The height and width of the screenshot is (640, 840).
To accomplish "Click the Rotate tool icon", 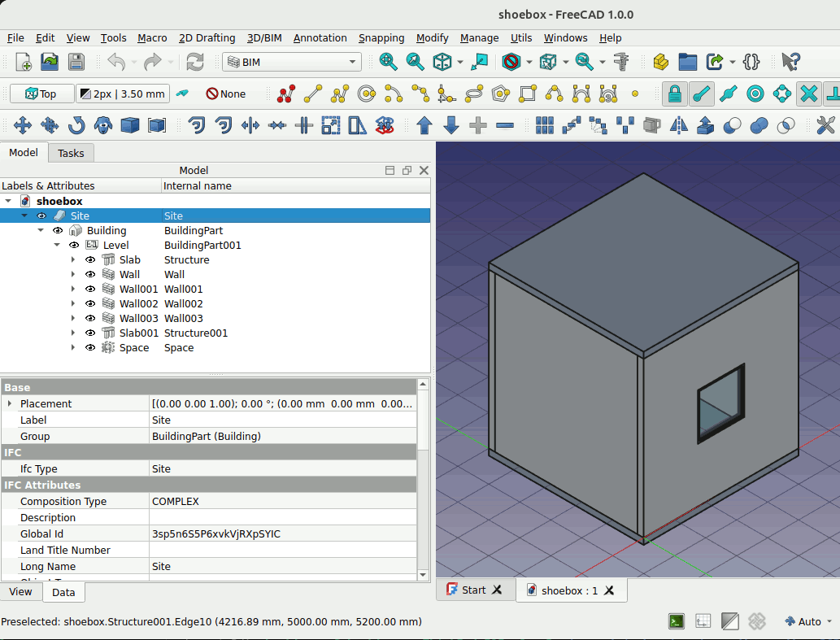I will click(76, 125).
